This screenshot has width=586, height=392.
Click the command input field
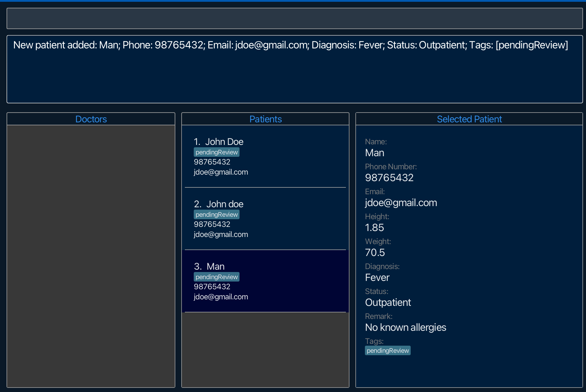point(294,18)
